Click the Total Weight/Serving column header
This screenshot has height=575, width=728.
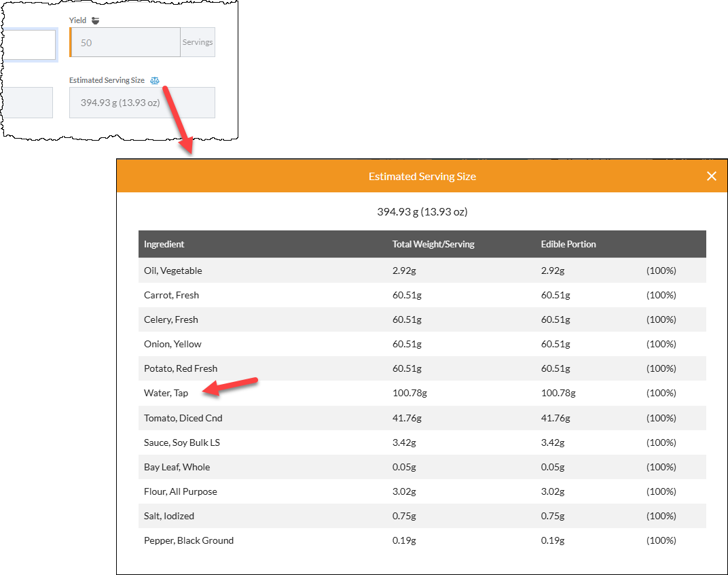coord(433,244)
